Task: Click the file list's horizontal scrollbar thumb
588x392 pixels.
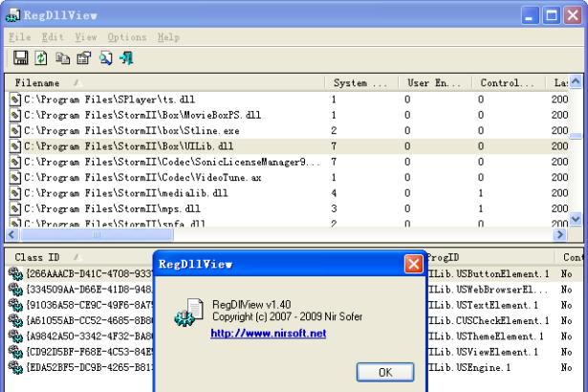Action: coord(153,233)
